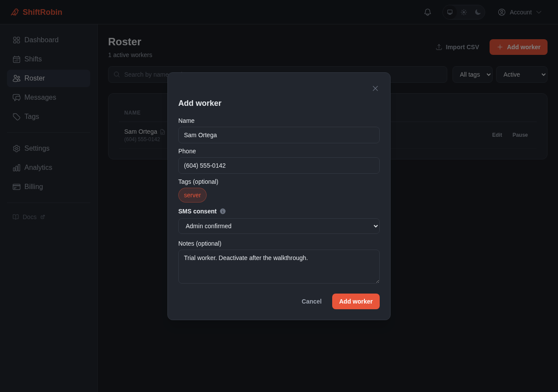Click Edit for Sam Ortega

coord(497,135)
